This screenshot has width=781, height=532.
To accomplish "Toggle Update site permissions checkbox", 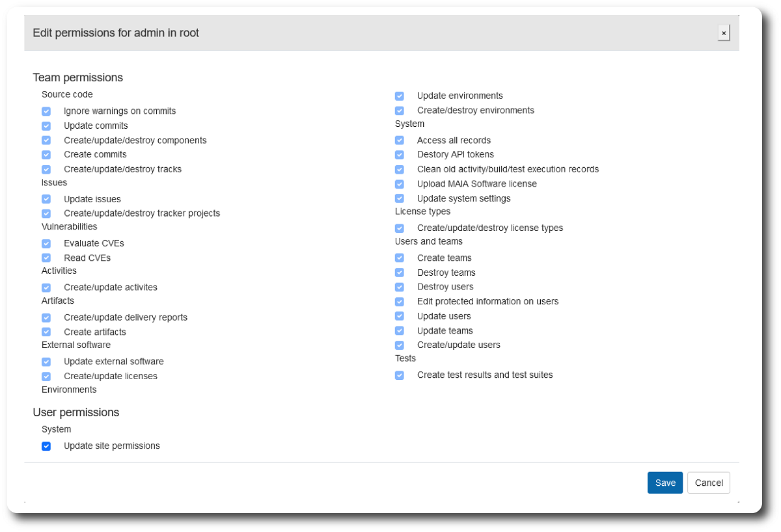I will (46, 446).
